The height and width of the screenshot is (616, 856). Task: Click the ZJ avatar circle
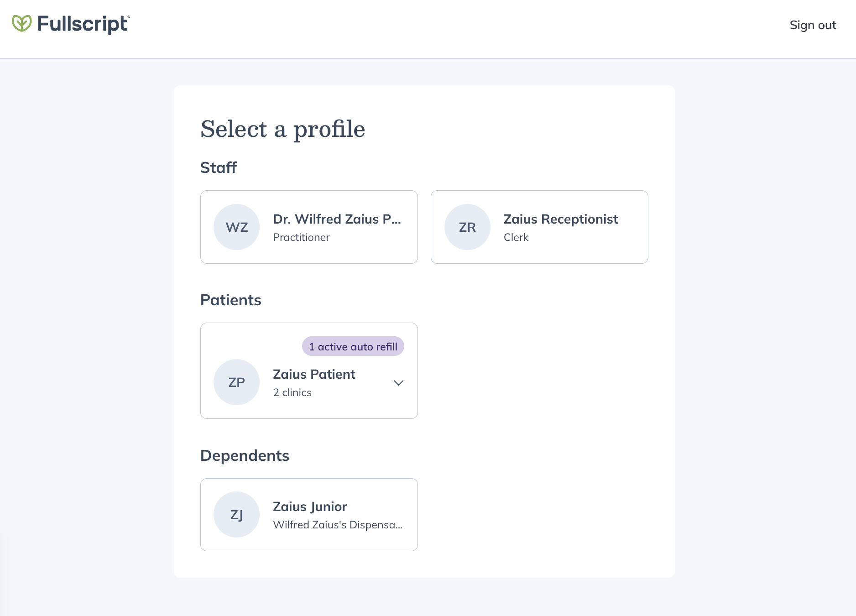pyautogui.click(x=237, y=515)
